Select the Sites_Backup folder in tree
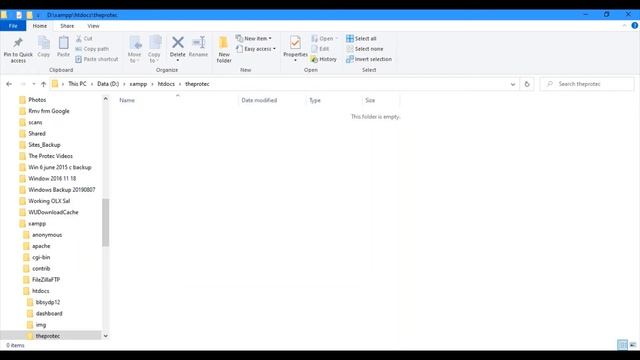The width and height of the screenshot is (640, 360). 44,145
